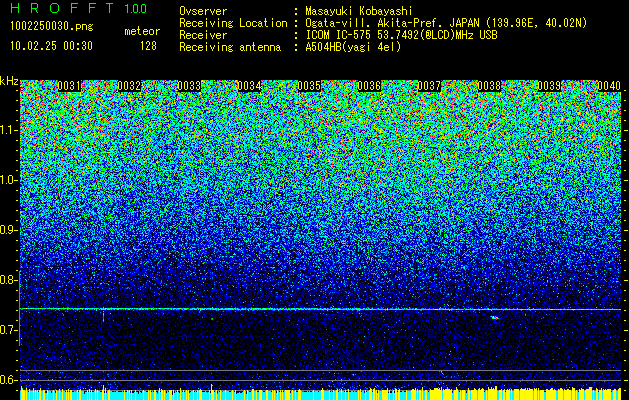Screen dimensions: 629x400
Task: Click time marker 0039
Action: tap(549, 86)
